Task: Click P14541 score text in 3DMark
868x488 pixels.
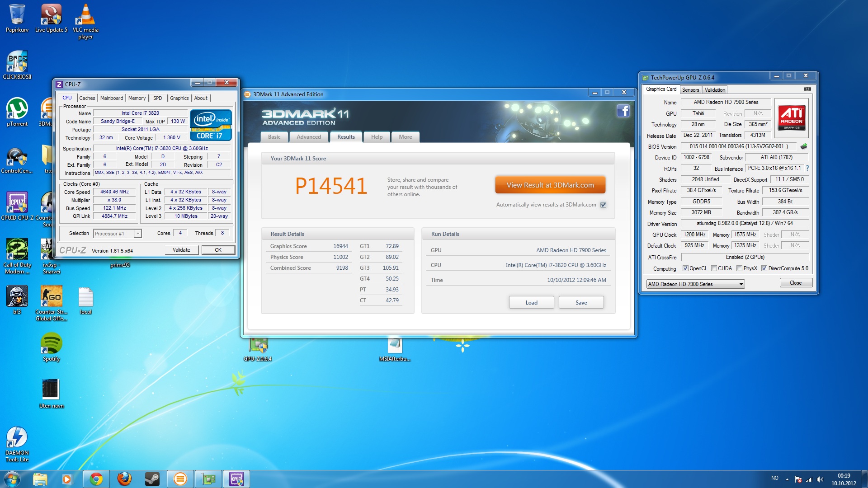Action: point(331,186)
